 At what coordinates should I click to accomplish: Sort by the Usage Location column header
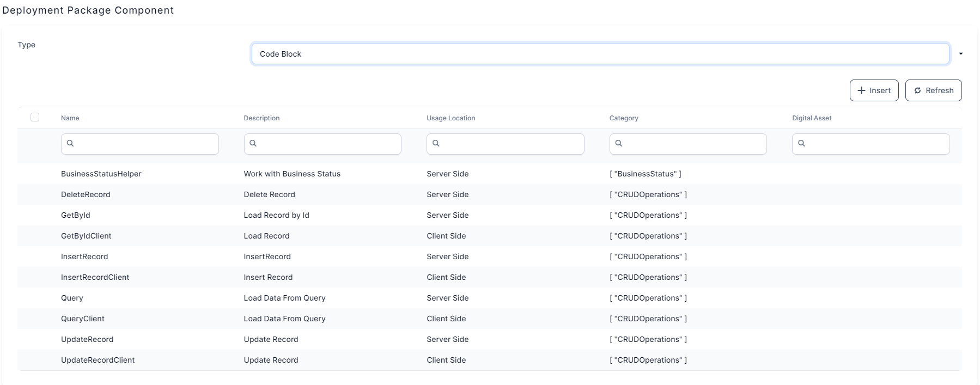tap(451, 118)
